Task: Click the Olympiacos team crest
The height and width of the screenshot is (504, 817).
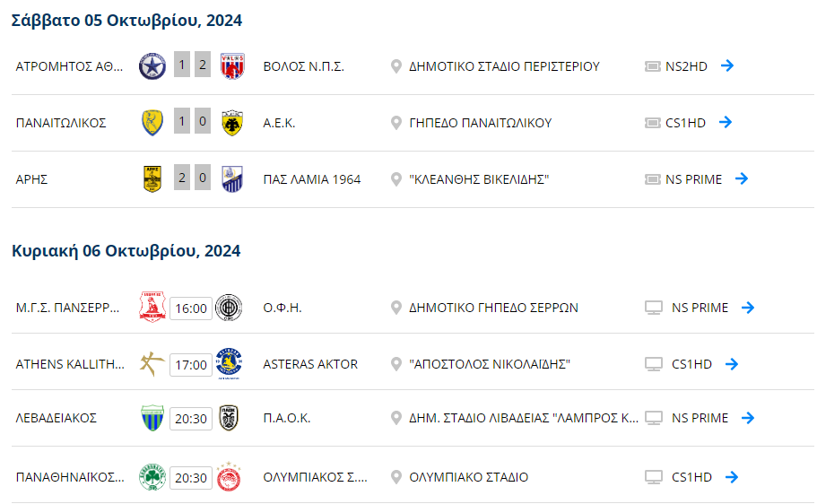Action: click(x=229, y=477)
